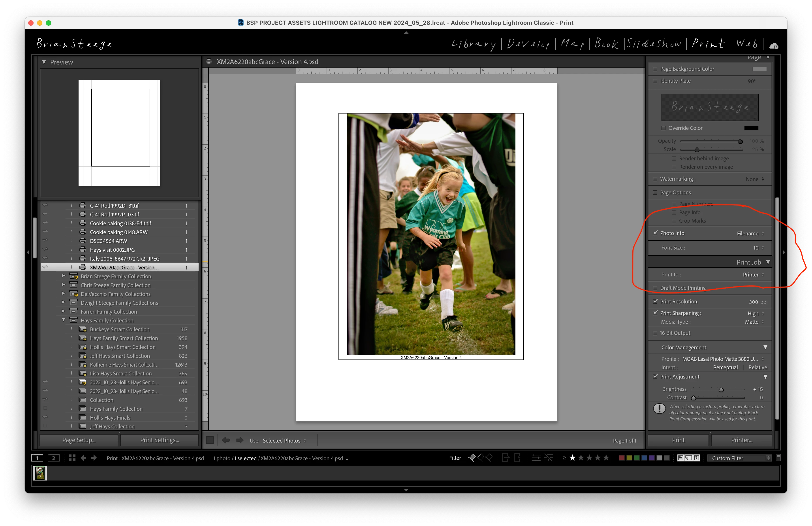Image resolution: width=812 pixels, height=526 pixels.
Task: Click the red color label filter
Action: pyautogui.click(x=622, y=458)
